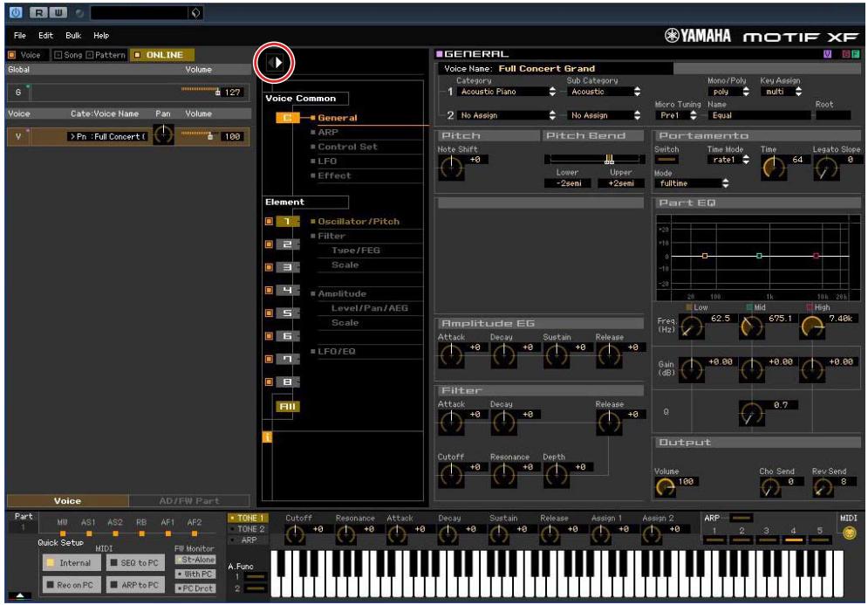This screenshot has height=605, width=868.
Task: Click the ARP to PC button
Action: click(x=135, y=585)
